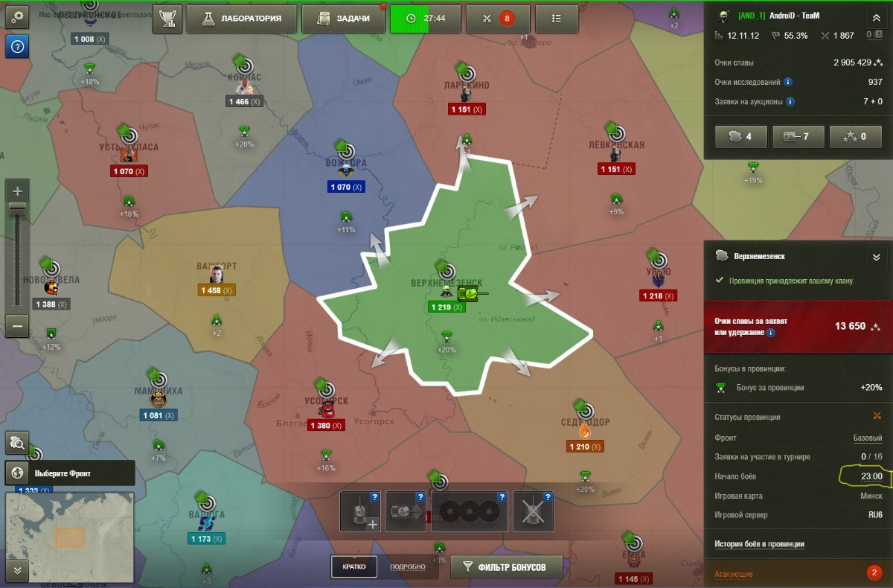Open the trophy ratings button in the toolbar
893x588 pixels.
click(x=167, y=19)
